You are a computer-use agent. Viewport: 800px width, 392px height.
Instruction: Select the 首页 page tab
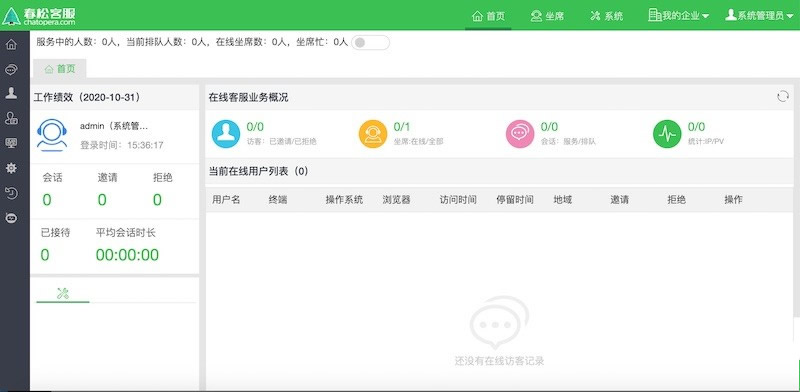(x=60, y=68)
